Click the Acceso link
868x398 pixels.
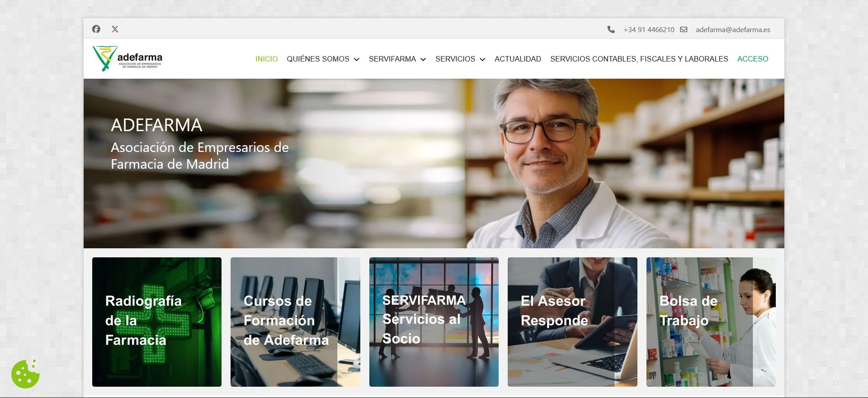pos(753,59)
